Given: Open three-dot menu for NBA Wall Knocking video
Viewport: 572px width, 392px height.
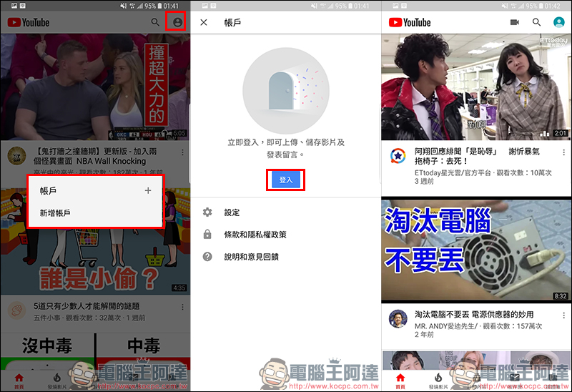Looking at the screenshot, I should [182, 152].
